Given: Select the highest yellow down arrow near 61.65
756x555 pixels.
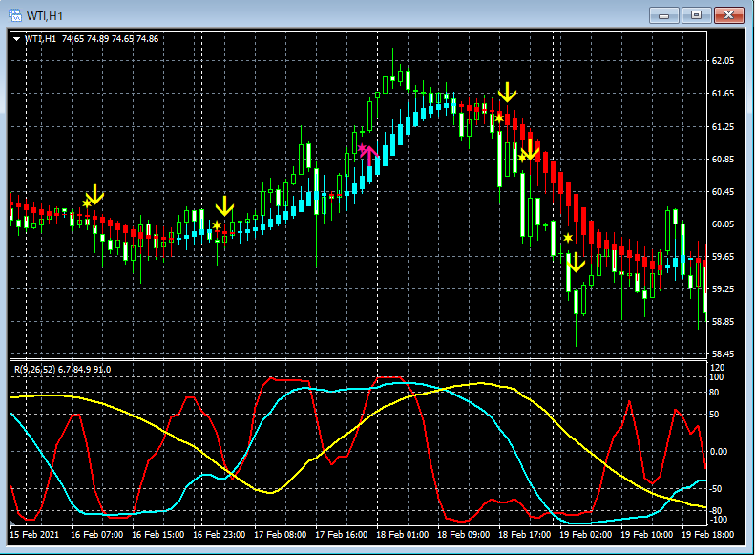Looking at the screenshot, I should point(508,92).
